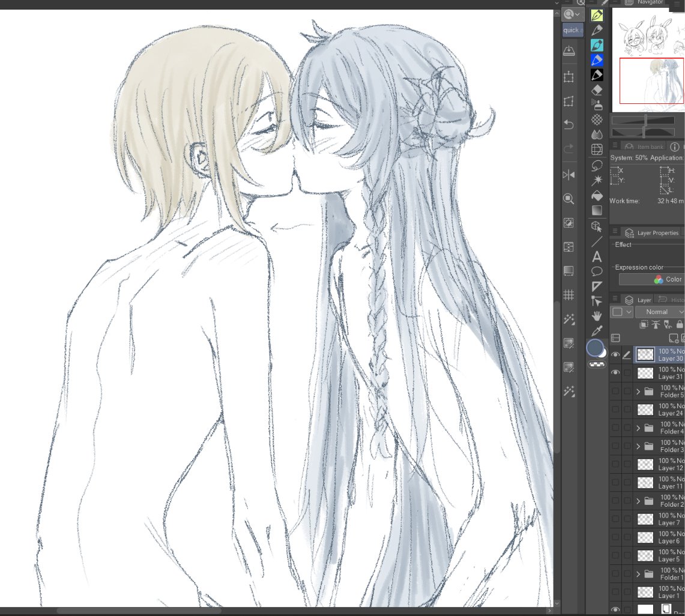Expand Folder 4 in layer list
The image size is (685, 616).
[638, 428]
